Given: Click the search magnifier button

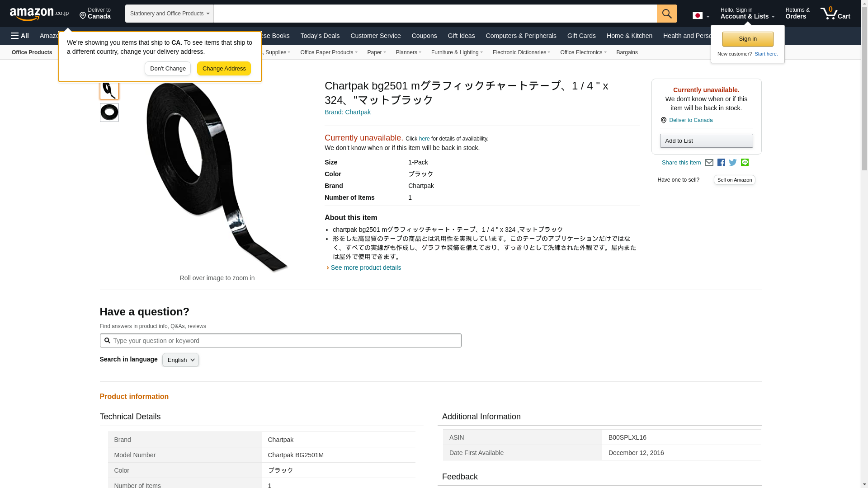Looking at the screenshot, I should pyautogui.click(x=666, y=14).
